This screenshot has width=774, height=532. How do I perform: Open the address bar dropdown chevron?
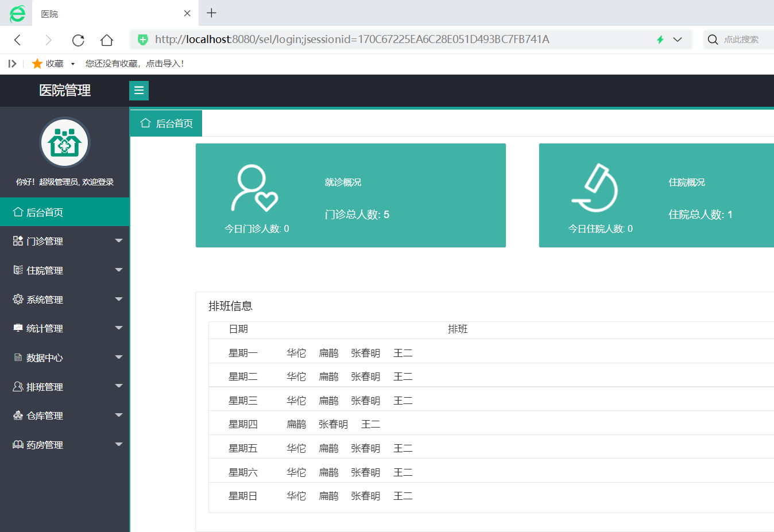pyautogui.click(x=678, y=40)
